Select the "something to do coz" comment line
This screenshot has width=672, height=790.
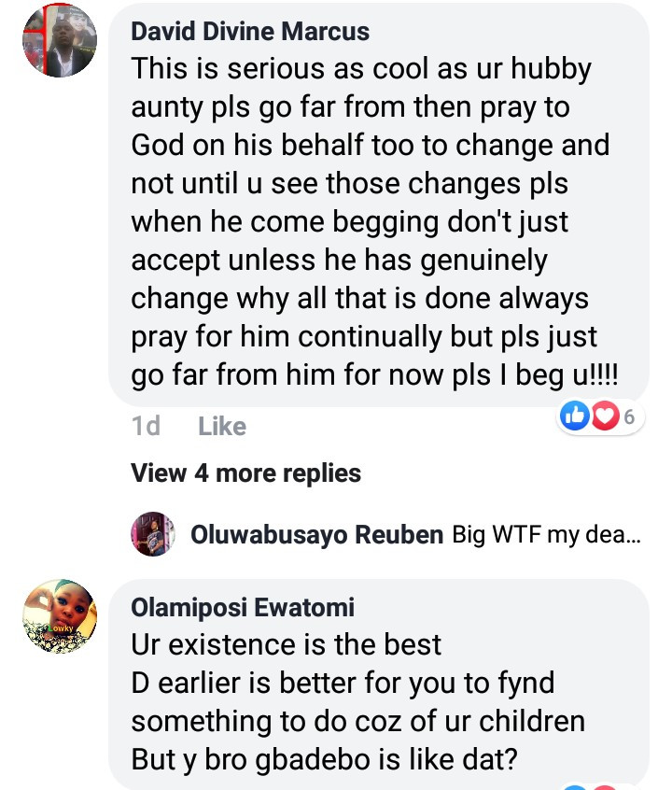coord(358,721)
